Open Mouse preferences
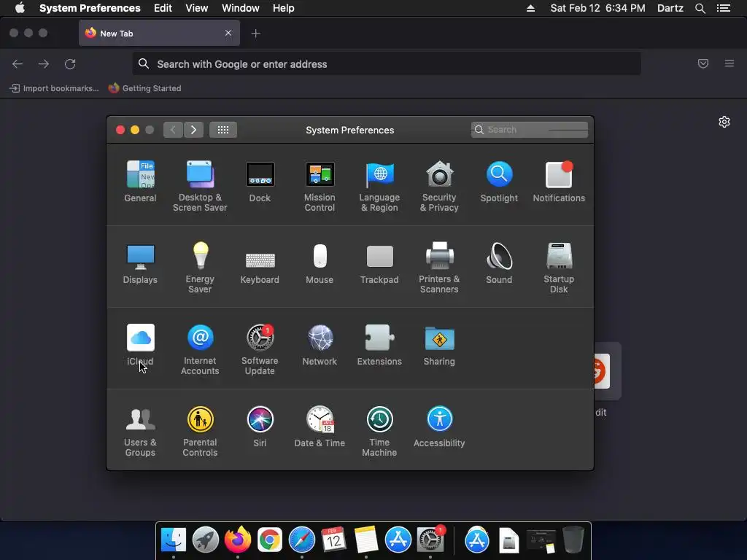The height and width of the screenshot is (560, 747). click(320, 264)
